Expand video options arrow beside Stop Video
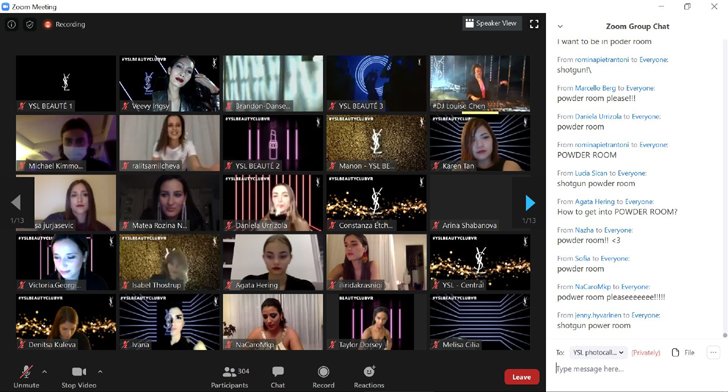This screenshot has height=392, width=728. (100, 372)
